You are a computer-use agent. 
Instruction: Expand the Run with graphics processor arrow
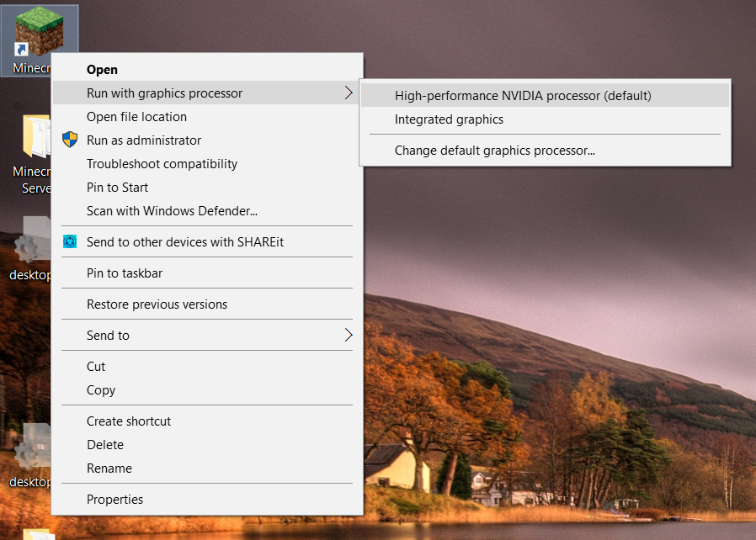click(x=349, y=93)
